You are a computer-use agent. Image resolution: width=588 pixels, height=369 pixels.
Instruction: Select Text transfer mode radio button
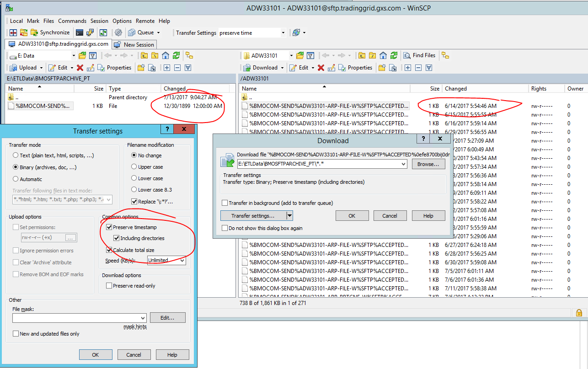16,155
